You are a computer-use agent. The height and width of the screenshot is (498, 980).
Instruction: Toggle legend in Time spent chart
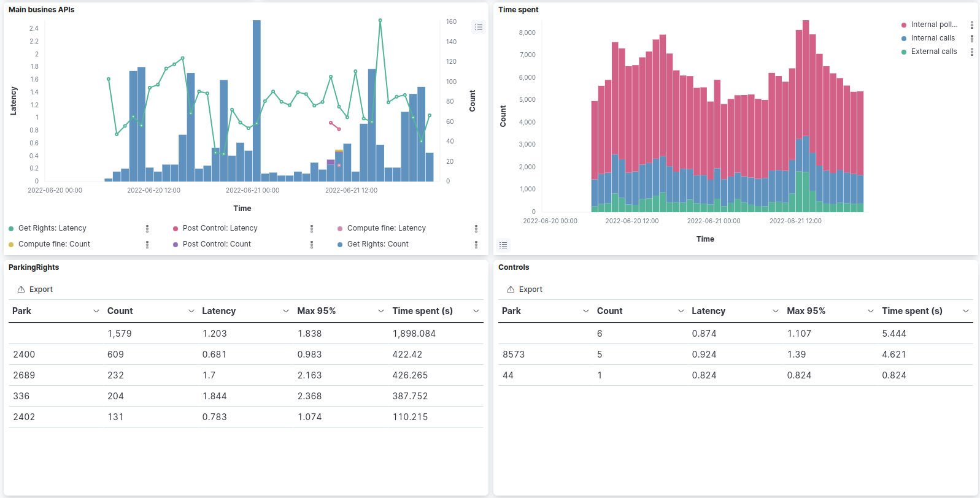click(503, 245)
